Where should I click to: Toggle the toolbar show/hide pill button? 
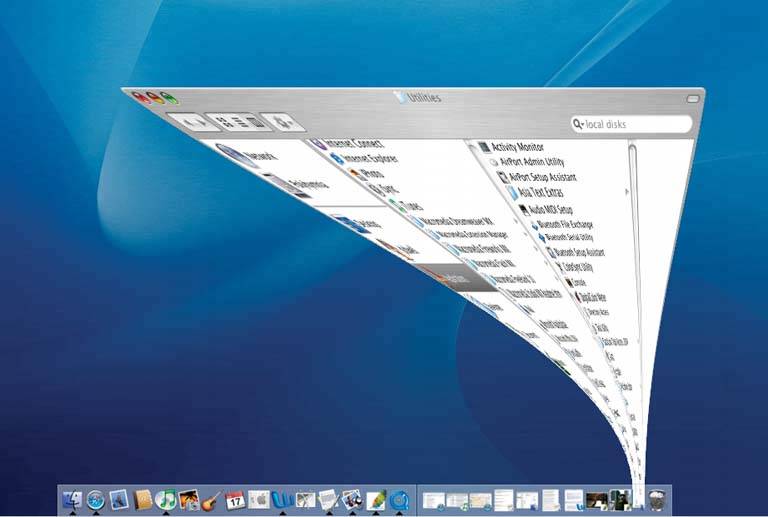coord(693,98)
